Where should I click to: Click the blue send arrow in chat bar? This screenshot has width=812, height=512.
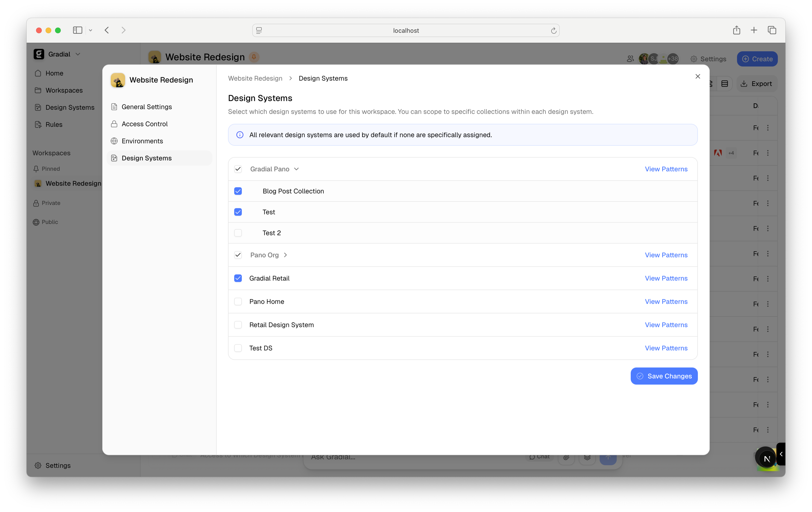(608, 458)
